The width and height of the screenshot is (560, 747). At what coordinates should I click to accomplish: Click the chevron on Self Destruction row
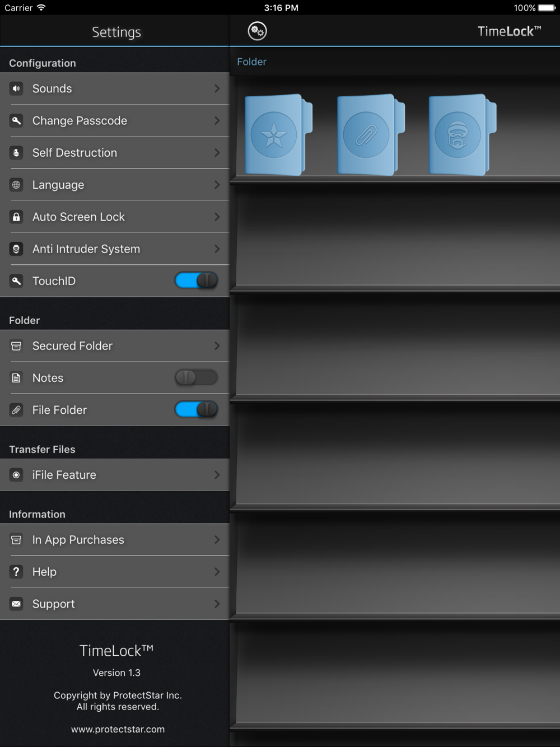[x=217, y=153]
